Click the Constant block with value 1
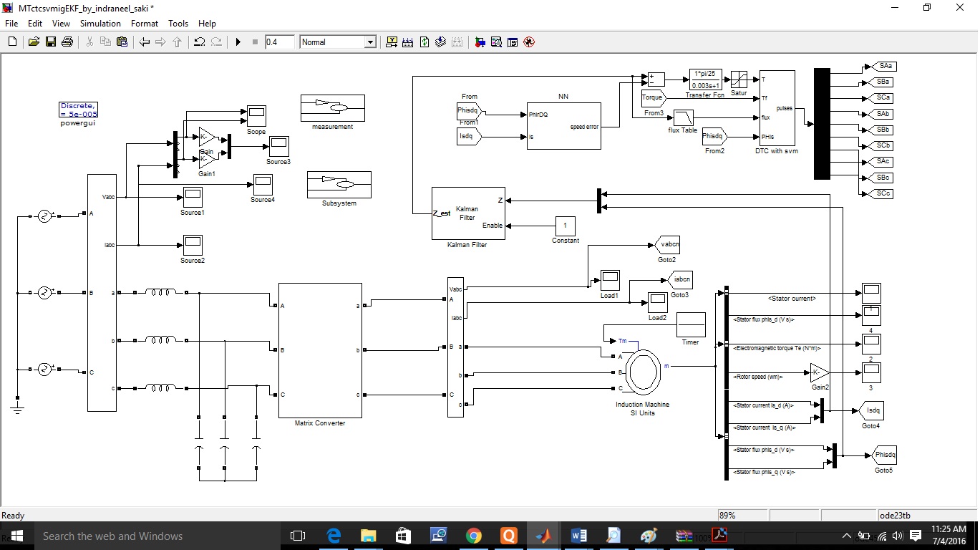The width and height of the screenshot is (980, 550). click(566, 226)
